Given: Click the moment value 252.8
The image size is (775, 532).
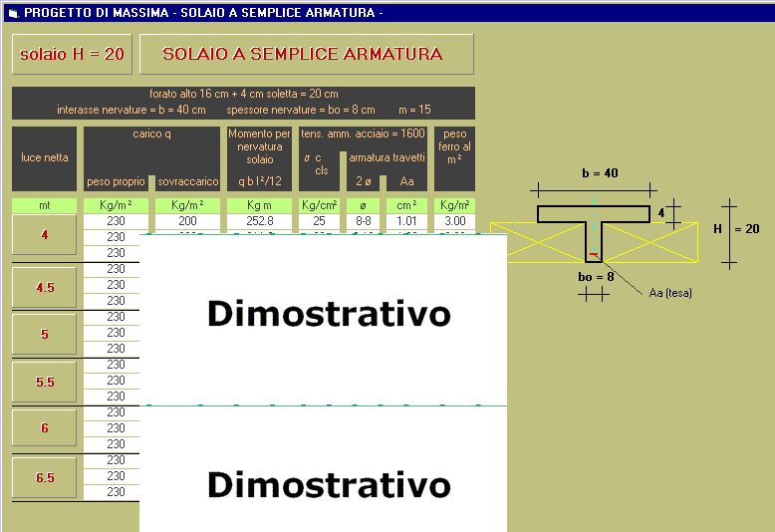Looking at the screenshot, I should click(x=259, y=221).
